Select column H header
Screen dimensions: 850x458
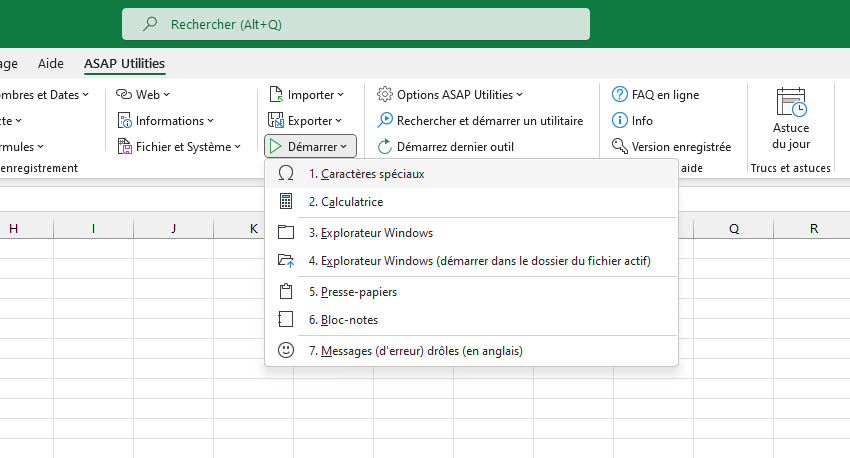(x=27, y=229)
